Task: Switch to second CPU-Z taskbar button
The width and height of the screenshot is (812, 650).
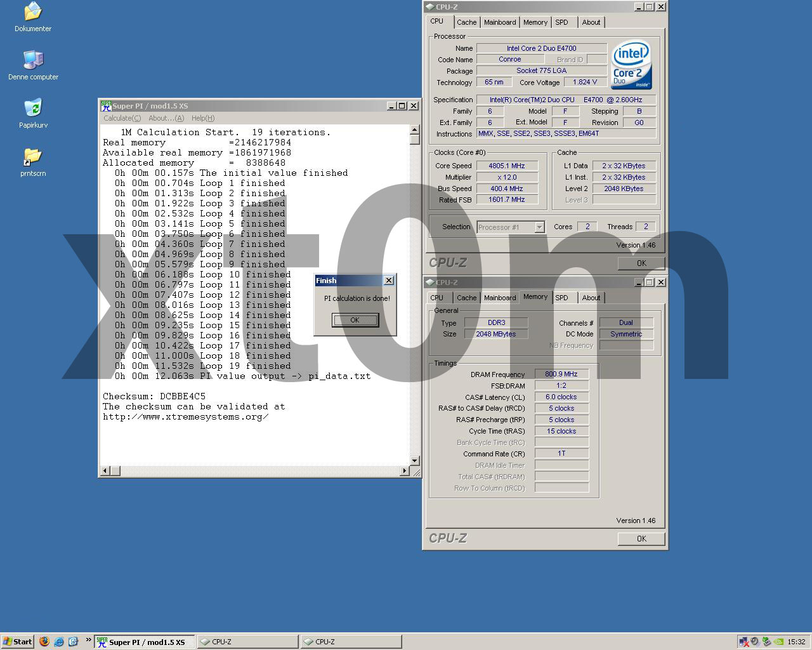Action: 351,642
